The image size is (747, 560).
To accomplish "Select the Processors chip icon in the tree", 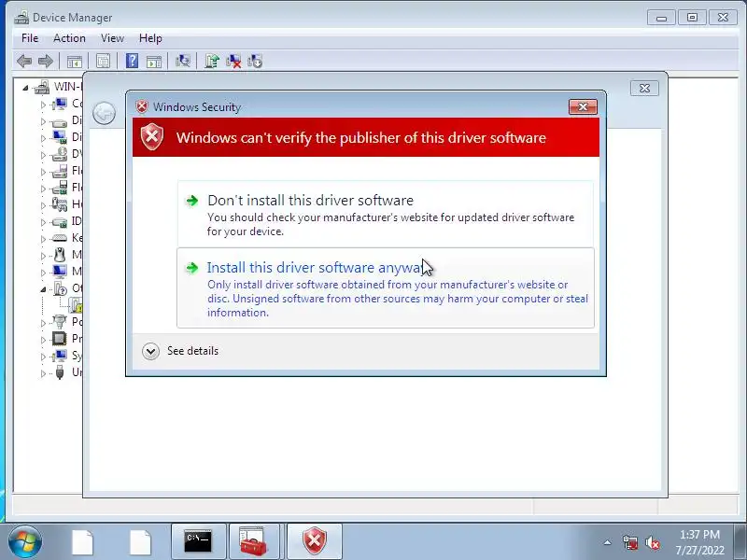I will tap(60, 339).
